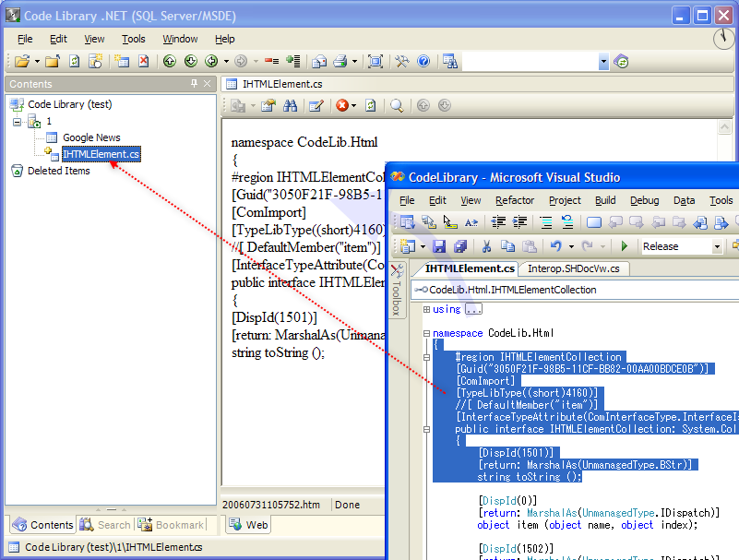
Task: Open the tools hammer-and-wrench icon
Action: tap(402, 61)
